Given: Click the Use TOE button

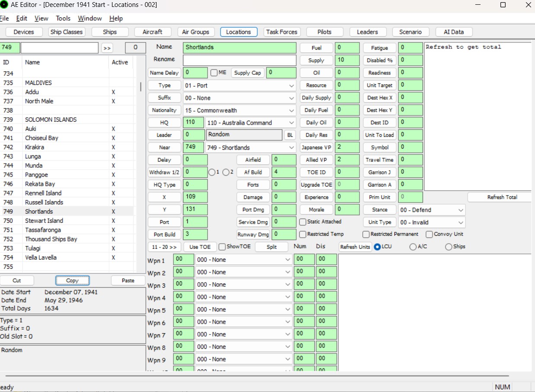Looking at the screenshot, I should pyautogui.click(x=200, y=247).
